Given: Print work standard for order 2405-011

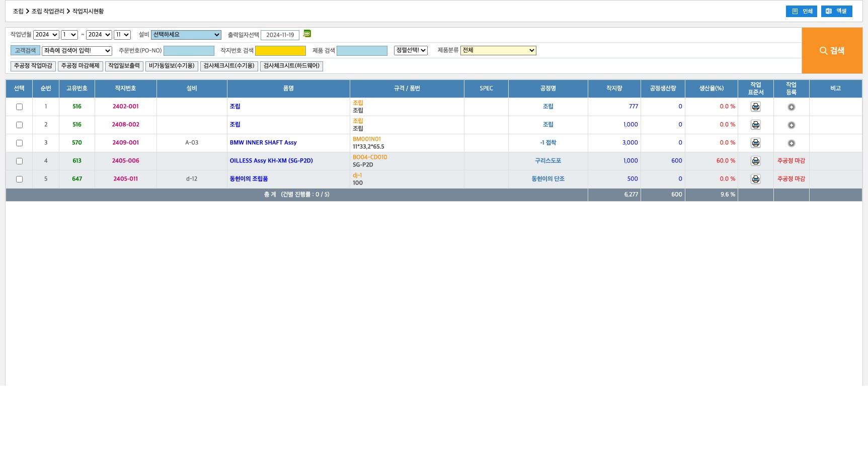Looking at the screenshot, I should coord(755,179).
